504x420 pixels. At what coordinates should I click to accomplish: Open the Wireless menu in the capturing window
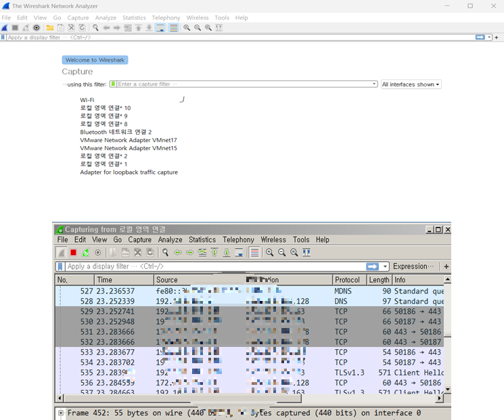[273, 239]
